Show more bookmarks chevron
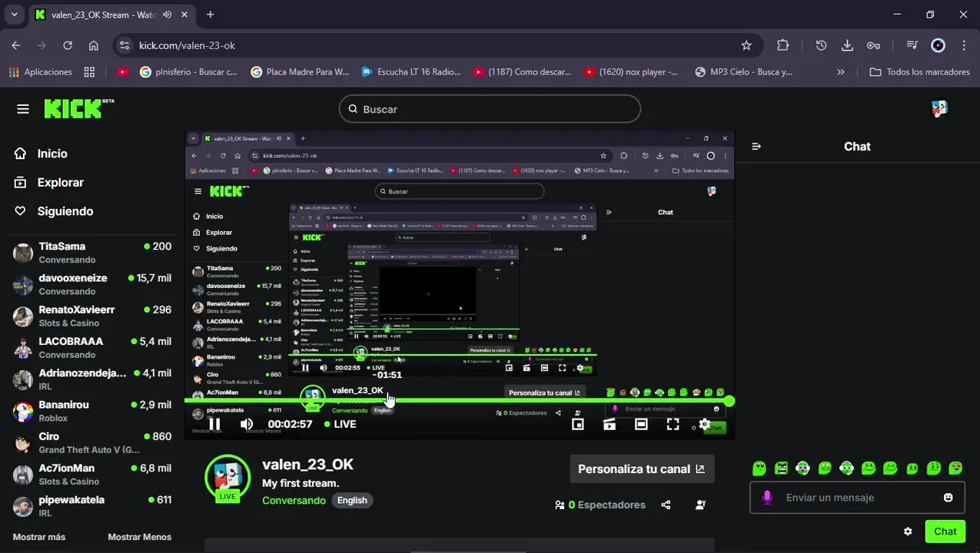 click(x=840, y=71)
